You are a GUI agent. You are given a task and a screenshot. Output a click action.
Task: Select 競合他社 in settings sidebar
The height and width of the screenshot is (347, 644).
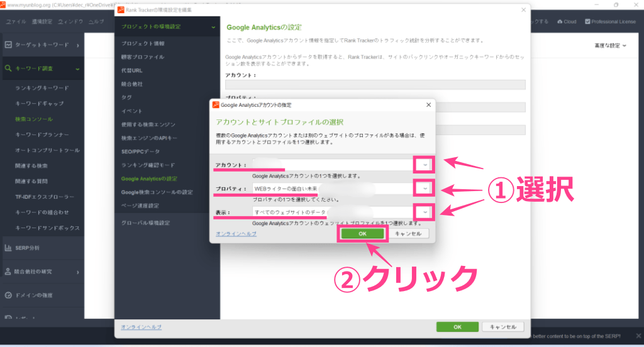[x=132, y=84]
